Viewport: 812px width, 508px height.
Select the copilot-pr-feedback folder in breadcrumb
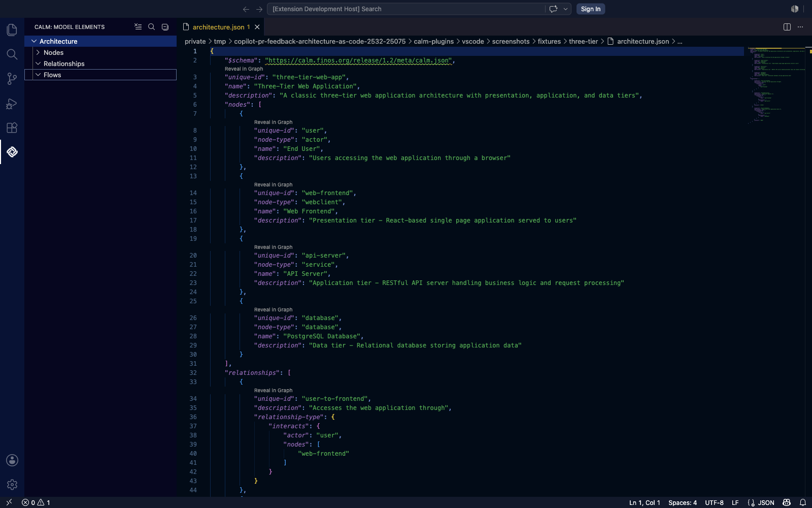(320, 42)
